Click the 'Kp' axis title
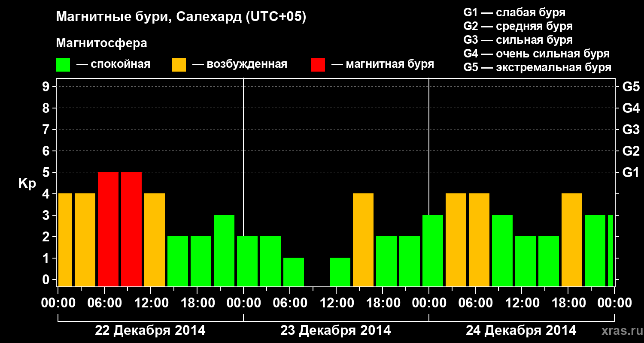 point(27,184)
